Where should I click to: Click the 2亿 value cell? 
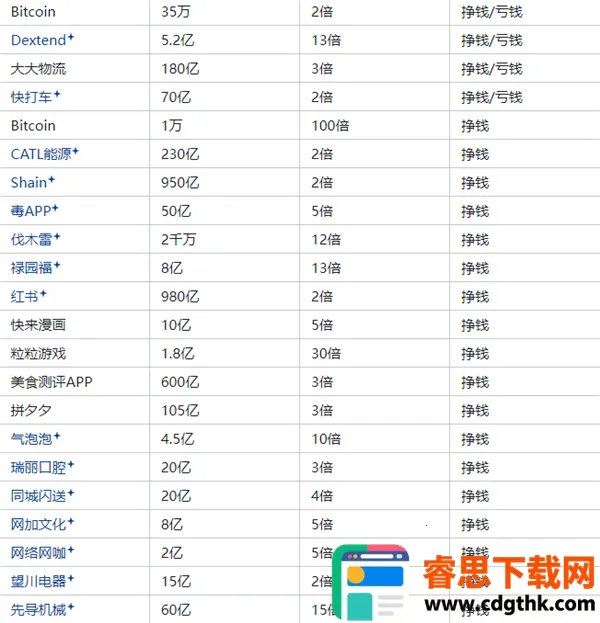click(225, 553)
